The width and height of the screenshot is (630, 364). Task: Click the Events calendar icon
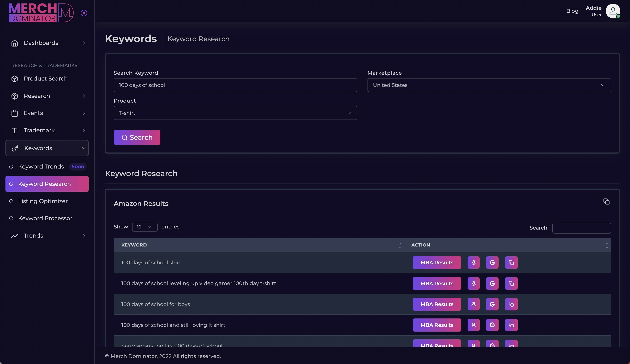tap(15, 113)
